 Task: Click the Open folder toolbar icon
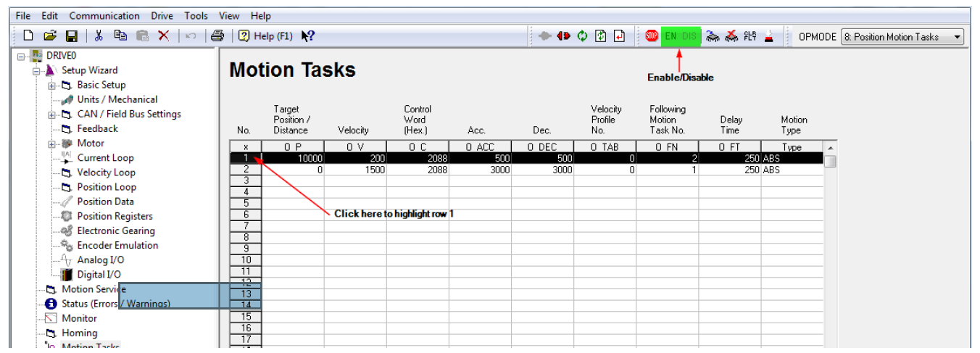[x=49, y=36]
